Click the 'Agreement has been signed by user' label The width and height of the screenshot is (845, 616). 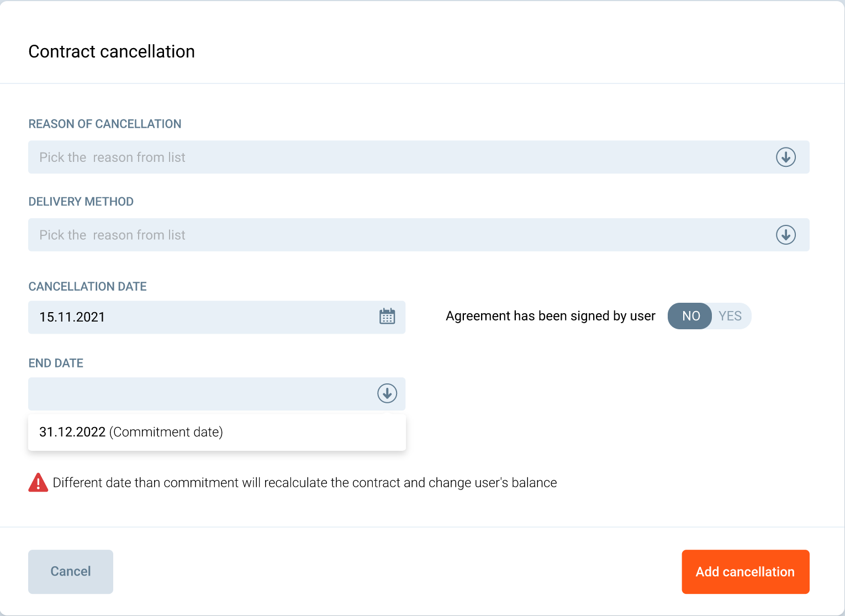pyautogui.click(x=550, y=316)
